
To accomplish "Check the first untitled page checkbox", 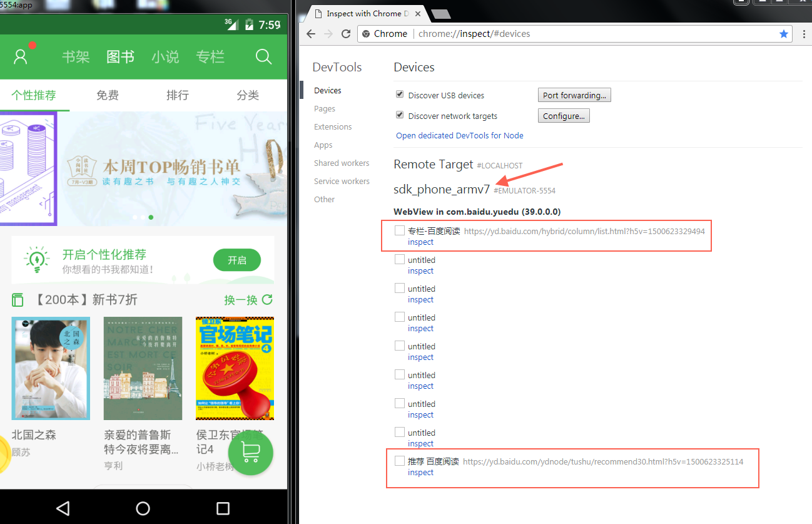I will point(400,260).
